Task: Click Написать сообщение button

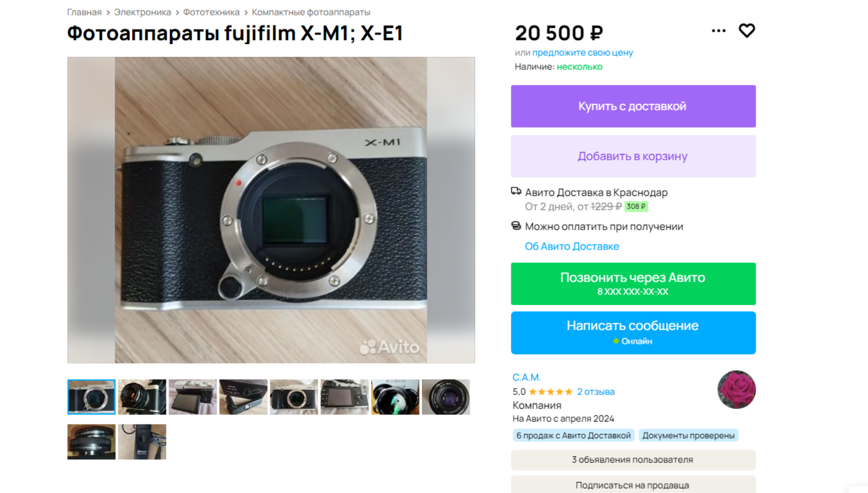Action: pos(633,333)
